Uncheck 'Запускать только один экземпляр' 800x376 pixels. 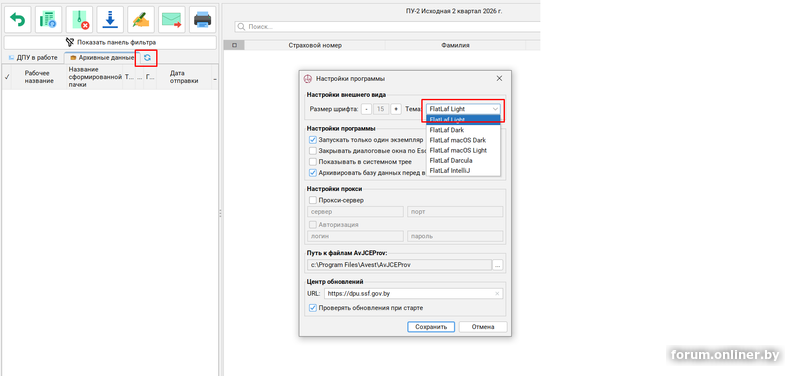point(313,139)
